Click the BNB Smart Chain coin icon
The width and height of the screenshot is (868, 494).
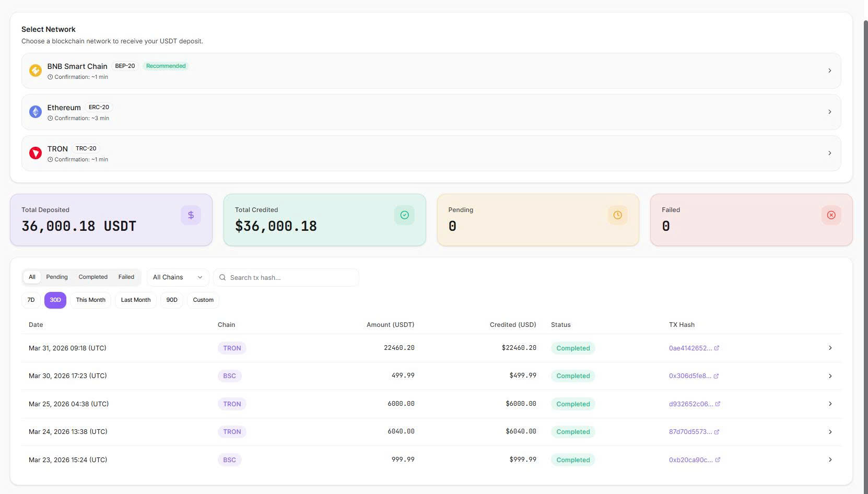[36, 70]
